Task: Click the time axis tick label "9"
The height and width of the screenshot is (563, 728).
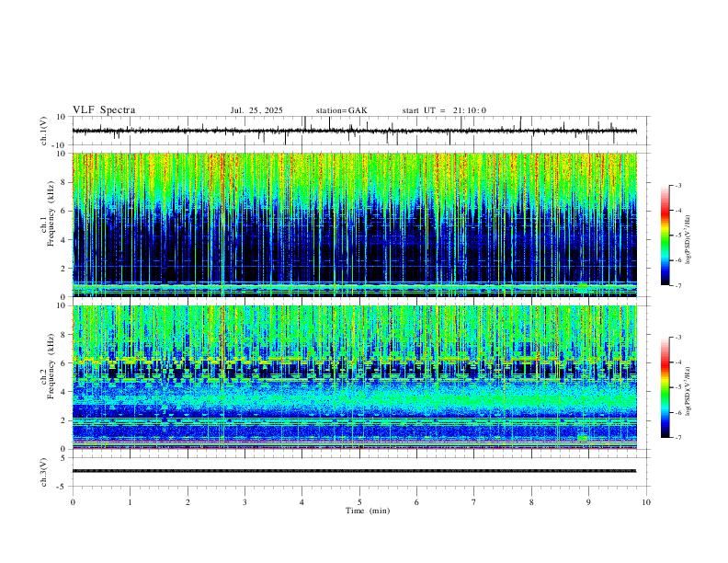Action: coord(588,502)
